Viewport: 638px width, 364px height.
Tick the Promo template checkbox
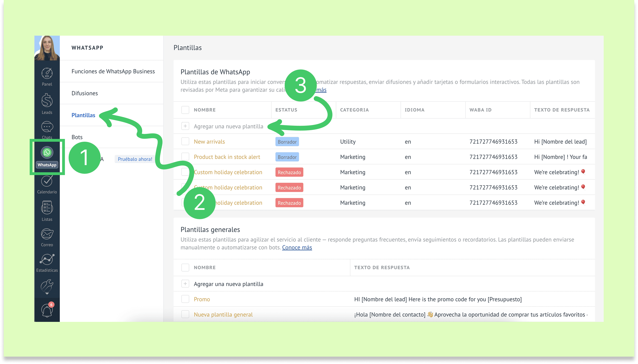coord(185,299)
